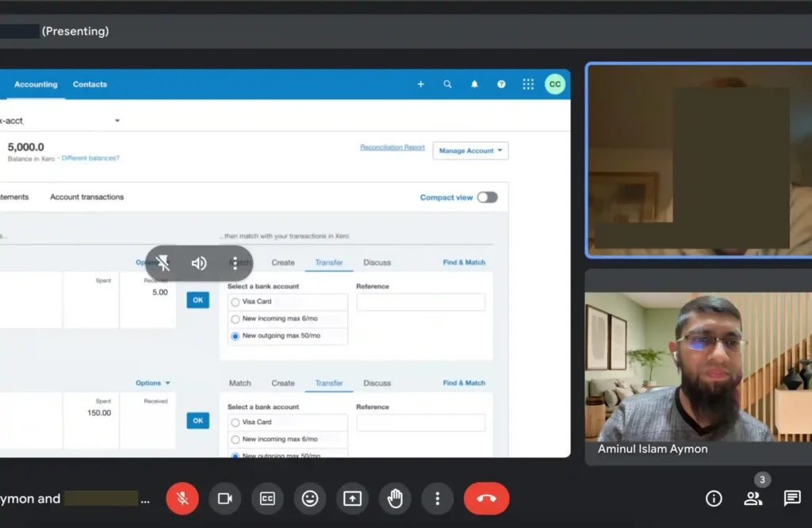Raise hand in the meeting
This screenshot has width=812, height=528.
[395, 499]
